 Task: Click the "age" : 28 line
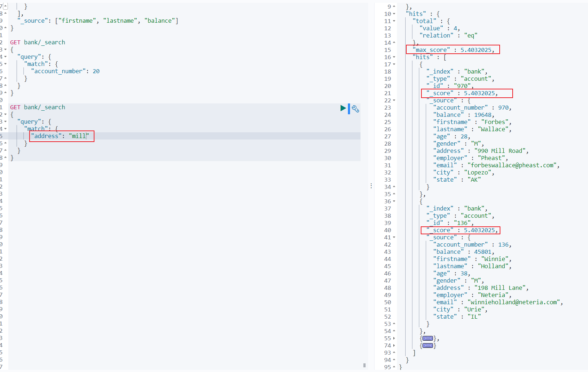coord(452,136)
